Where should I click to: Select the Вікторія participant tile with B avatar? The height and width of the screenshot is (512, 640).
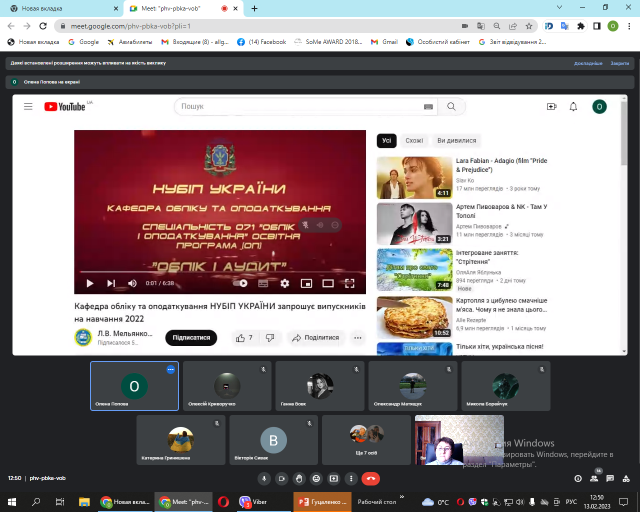pyautogui.click(x=273, y=440)
